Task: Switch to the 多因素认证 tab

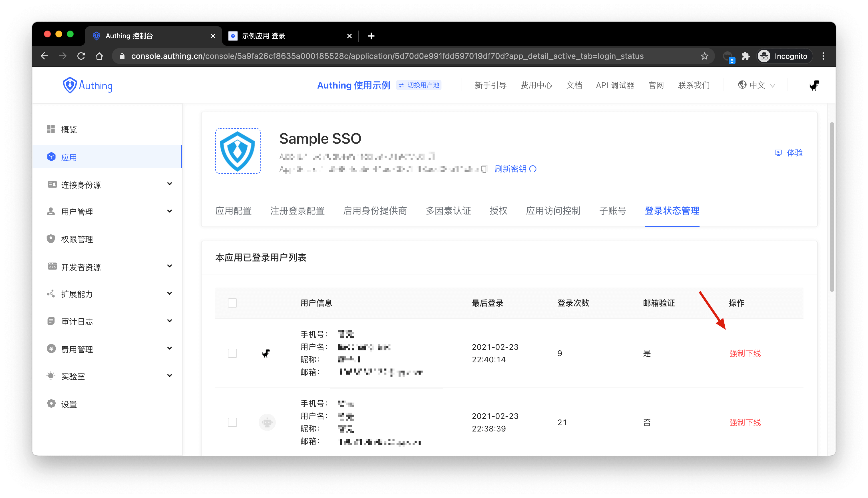Action: (448, 211)
